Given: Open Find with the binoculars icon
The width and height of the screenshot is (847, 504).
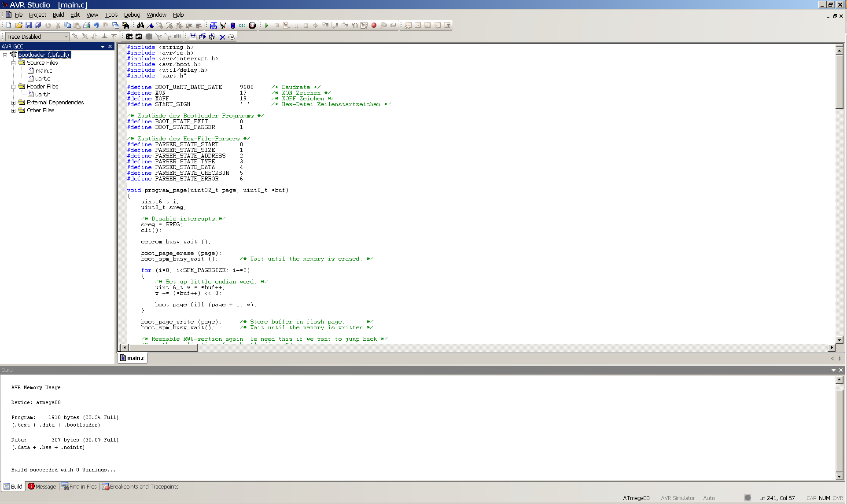Looking at the screenshot, I should pos(140,26).
